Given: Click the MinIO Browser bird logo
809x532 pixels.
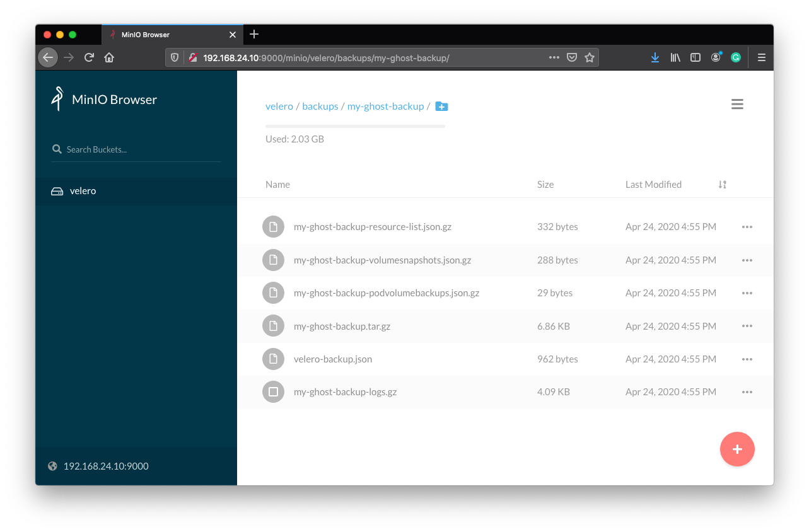Looking at the screenshot, I should (57, 98).
